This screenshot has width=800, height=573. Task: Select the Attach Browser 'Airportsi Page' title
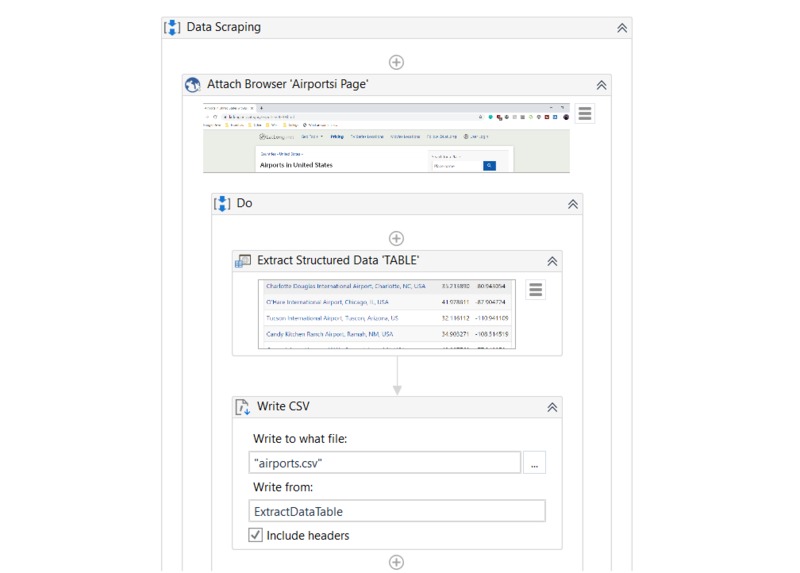click(287, 84)
